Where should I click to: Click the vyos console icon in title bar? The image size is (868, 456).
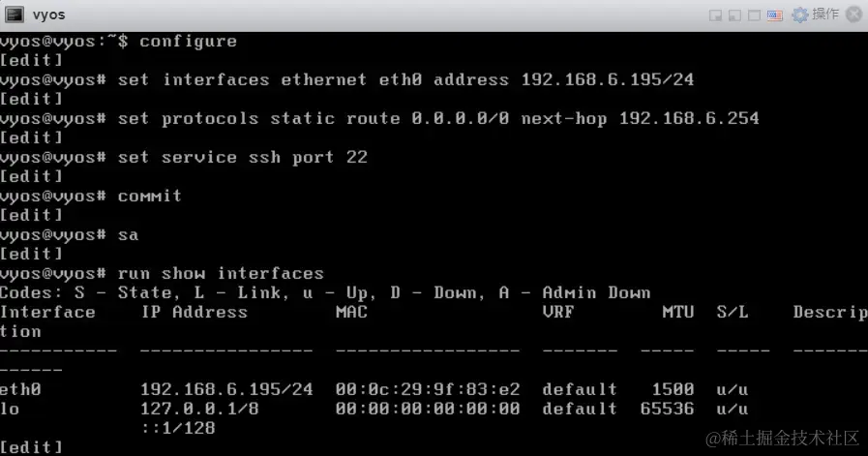[14, 15]
